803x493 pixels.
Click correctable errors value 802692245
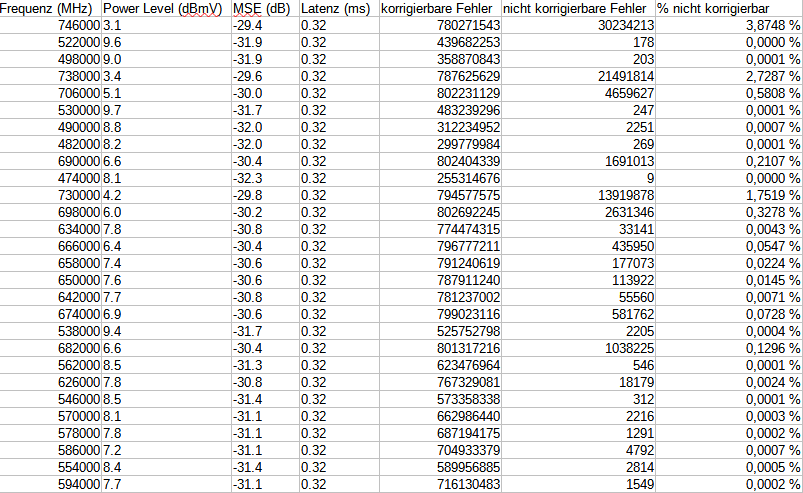click(440, 212)
